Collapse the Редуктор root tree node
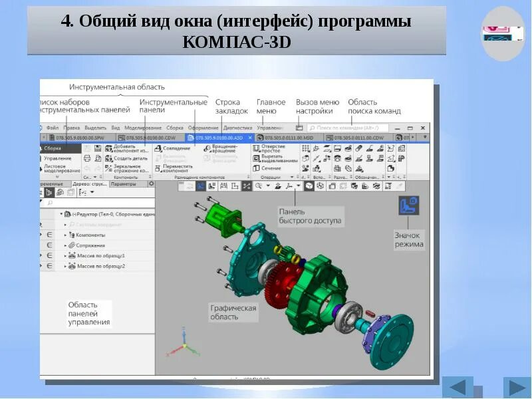This screenshot has width=532, height=399. click(x=61, y=214)
